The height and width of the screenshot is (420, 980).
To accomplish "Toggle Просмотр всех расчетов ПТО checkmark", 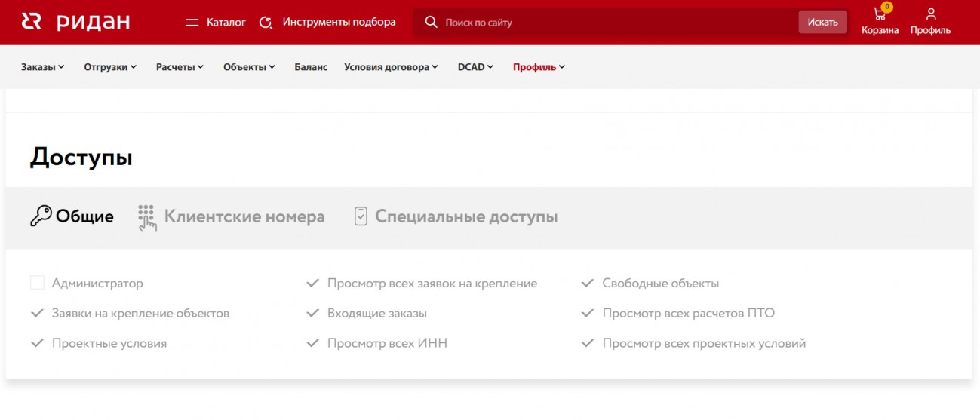I will click(588, 313).
